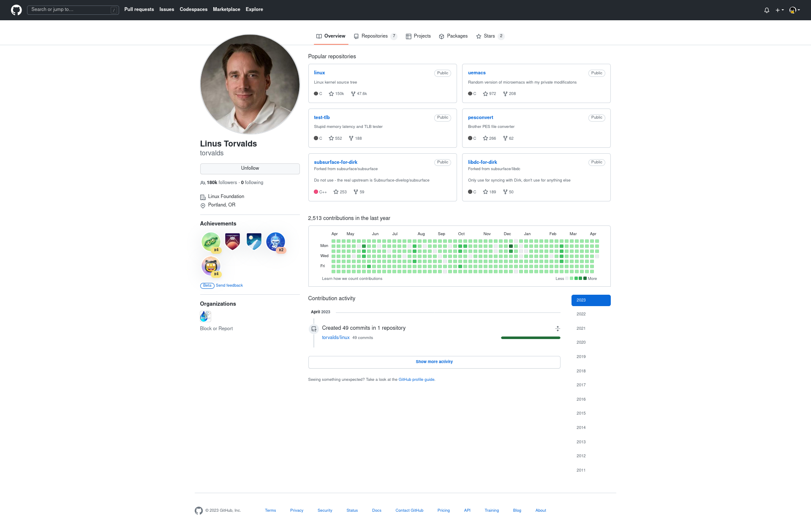Open the test-tlb repository link
Image resolution: width=811 pixels, height=532 pixels.
click(322, 117)
